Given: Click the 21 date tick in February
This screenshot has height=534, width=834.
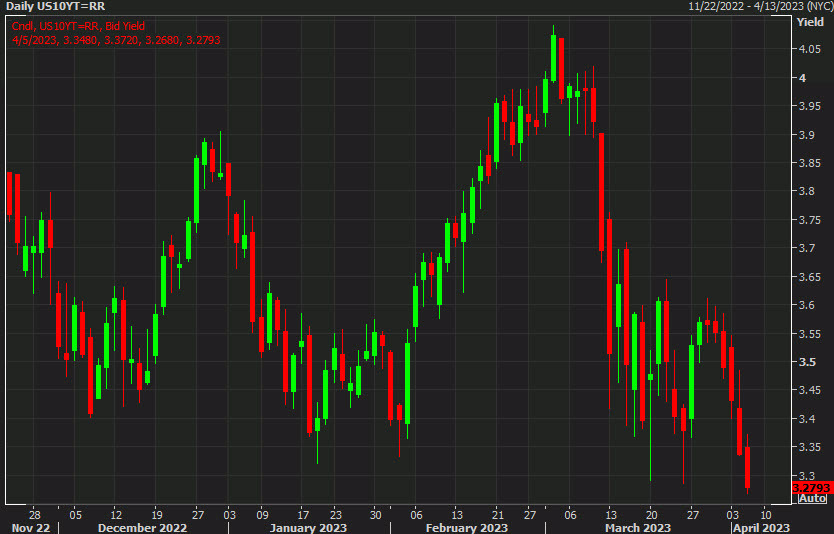Looking at the screenshot, I should click(496, 515).
